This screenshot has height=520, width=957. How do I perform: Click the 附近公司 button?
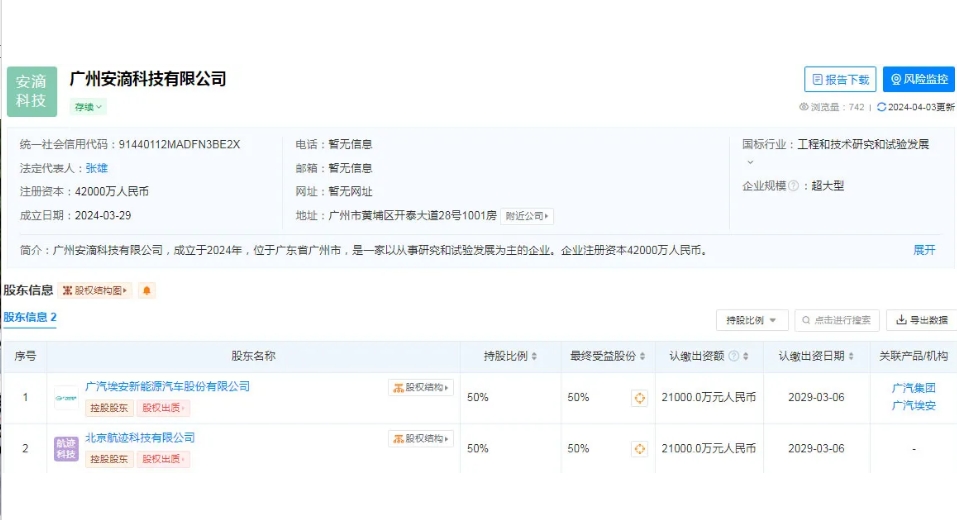coord(527,216)
